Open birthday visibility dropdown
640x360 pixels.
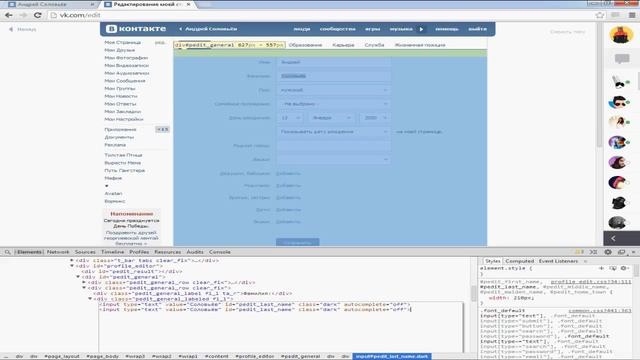click(333, 131)
